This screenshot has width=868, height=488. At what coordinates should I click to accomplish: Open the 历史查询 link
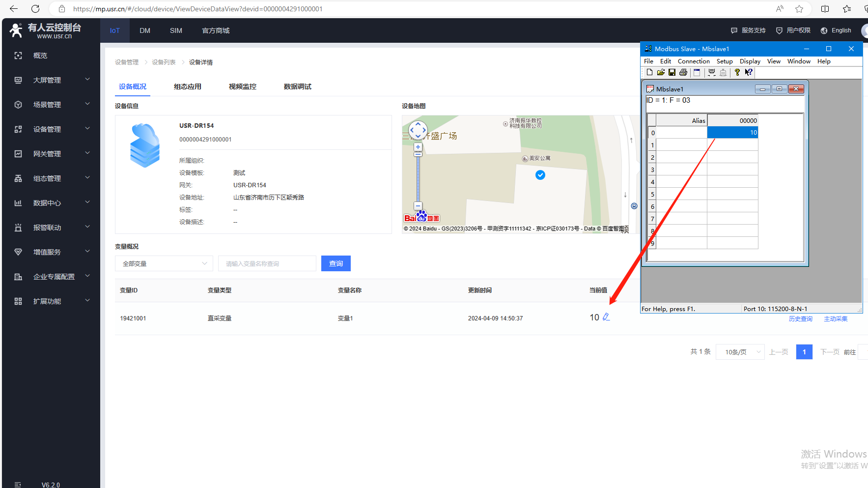(800, 319)
